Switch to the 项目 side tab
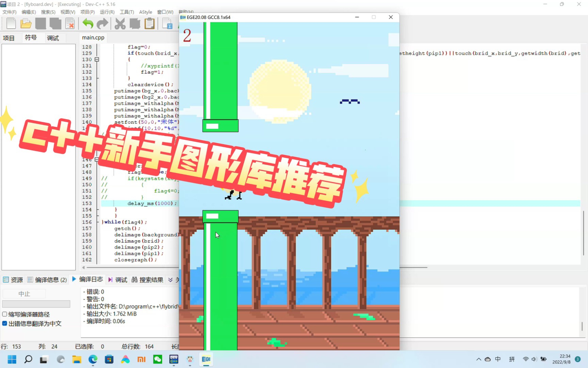 (9, 38)
